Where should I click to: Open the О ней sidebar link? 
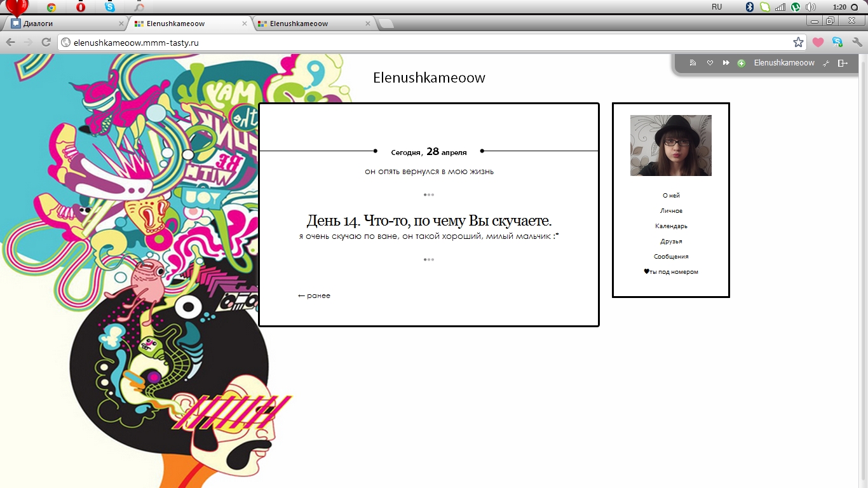pyautogui.click(x=671, y=196)
